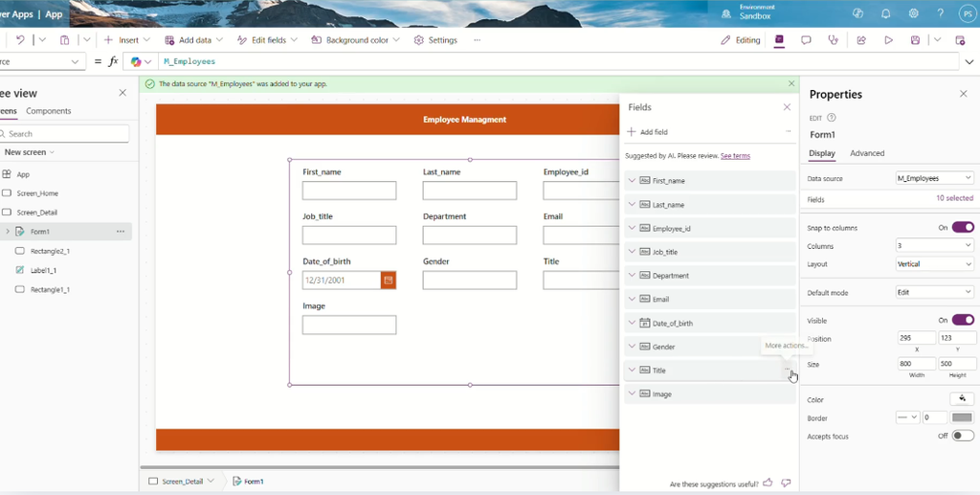This screenshot has width=980, height=495.
Task: Click the Share icon in toolbar
Action: (861, 40)
